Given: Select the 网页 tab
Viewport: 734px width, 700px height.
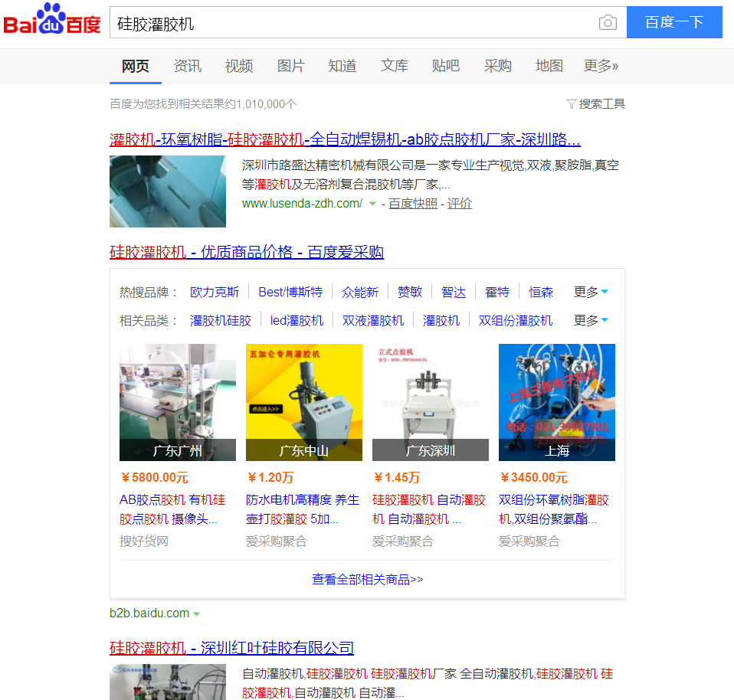Looking at the screenshot, I should [136, 66].
